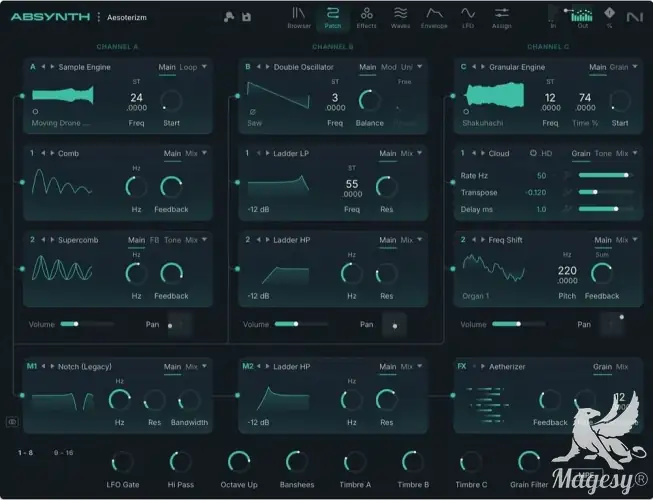Toggle the HD button on Cloud module
Screen dimensions: 653x500
point(541,153)
